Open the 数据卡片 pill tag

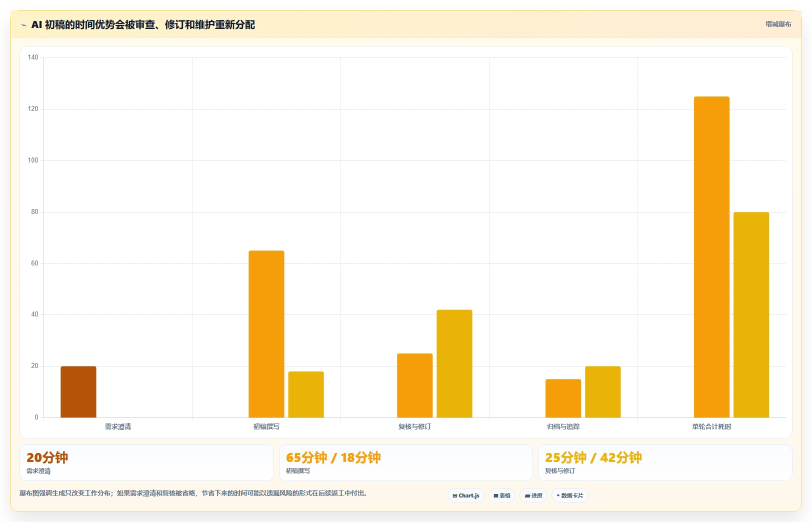click(x=570, y=495)
